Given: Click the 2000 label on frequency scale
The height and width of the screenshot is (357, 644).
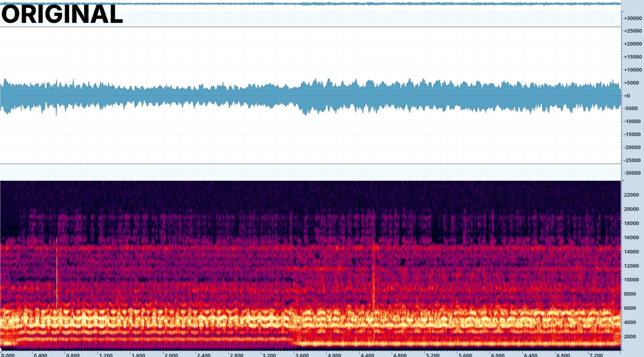Looking at the screenshot, I should coord(630,336).
